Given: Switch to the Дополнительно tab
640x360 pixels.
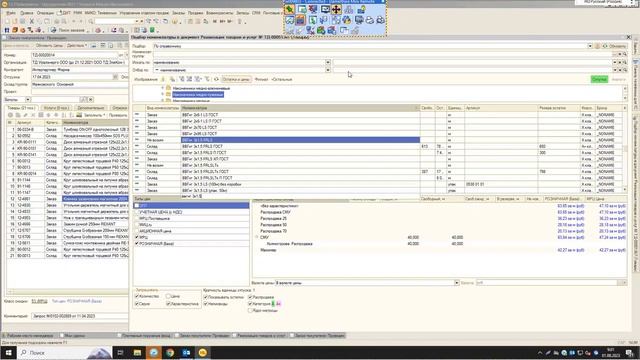Looking at the screenshot, I should 91,108.
